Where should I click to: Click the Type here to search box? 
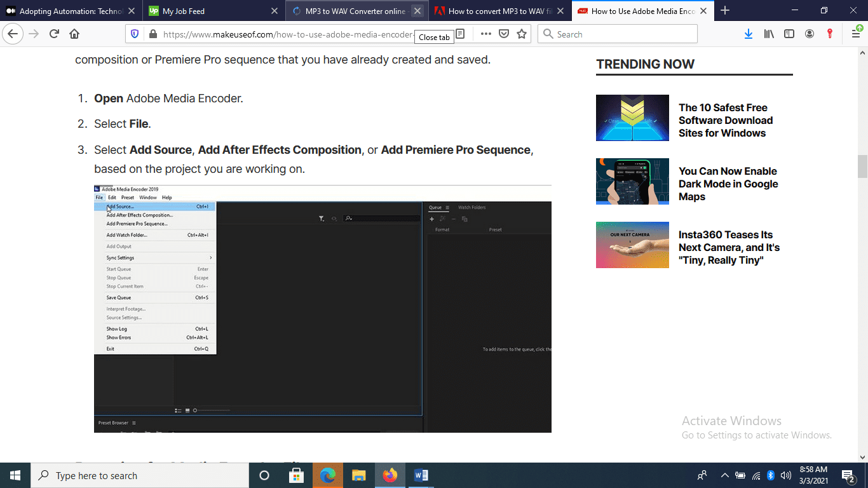click(x=140, y=475)
